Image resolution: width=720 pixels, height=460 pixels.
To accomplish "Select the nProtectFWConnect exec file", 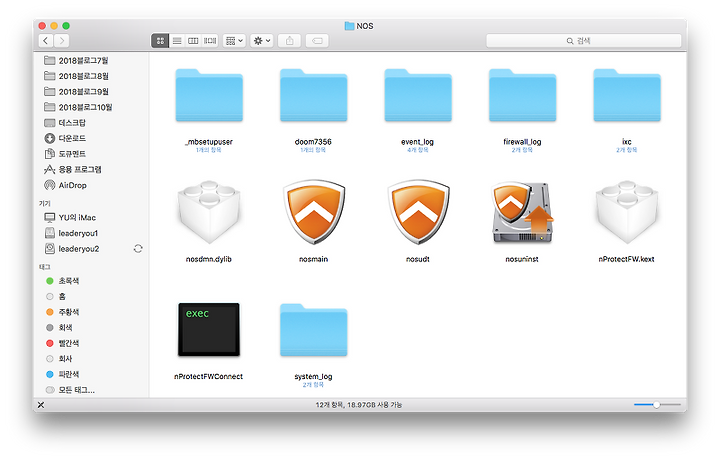I will (x=209, y=329).
